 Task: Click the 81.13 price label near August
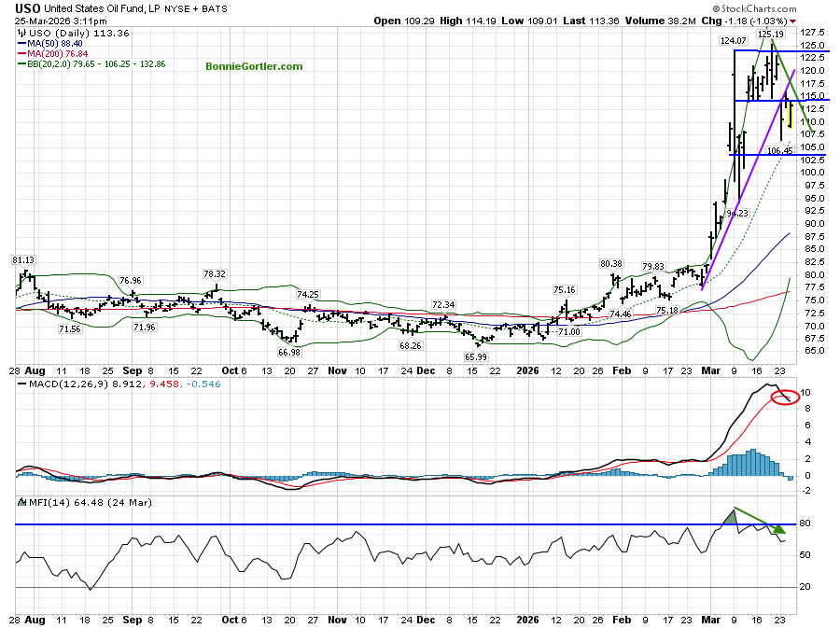click(x=24, y=259)
